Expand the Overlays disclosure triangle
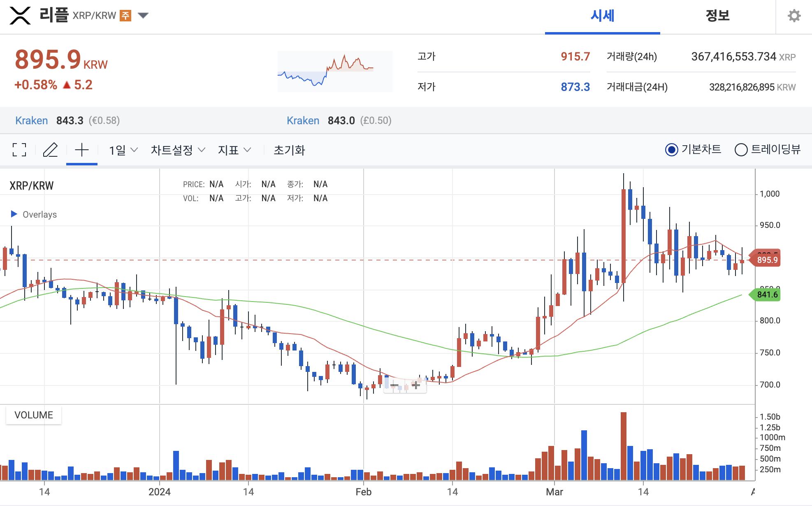Viewport: 812px width, 506px height. pyautogui.click(x=14, y=214)
